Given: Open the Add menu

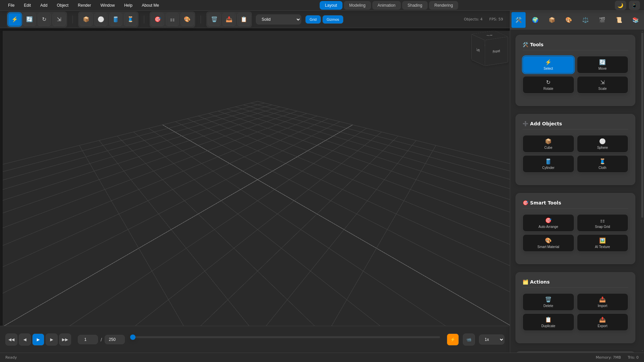Looking at the screenshot, I should coord(44,5).
